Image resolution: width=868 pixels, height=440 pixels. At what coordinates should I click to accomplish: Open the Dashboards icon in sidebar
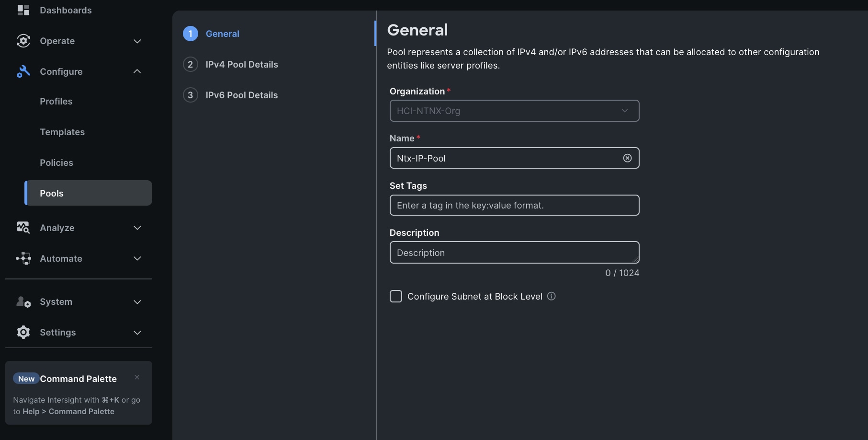click(23, 10)
